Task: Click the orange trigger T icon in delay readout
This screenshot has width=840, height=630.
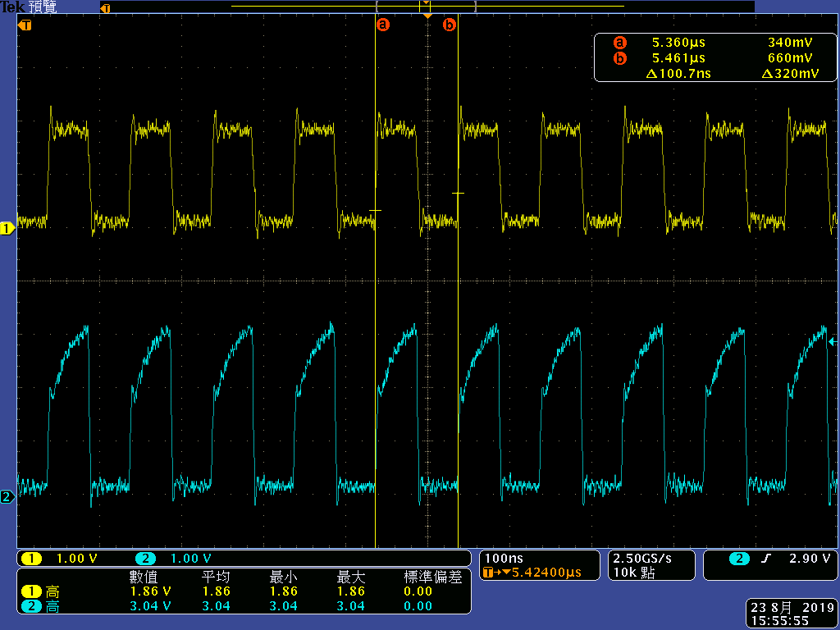Action: [x=489, y=573]
